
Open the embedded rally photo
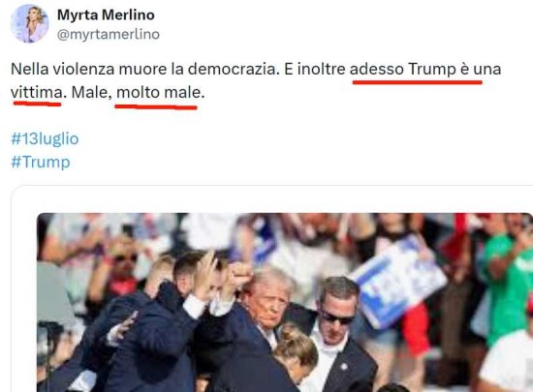[x=285, y=302]
